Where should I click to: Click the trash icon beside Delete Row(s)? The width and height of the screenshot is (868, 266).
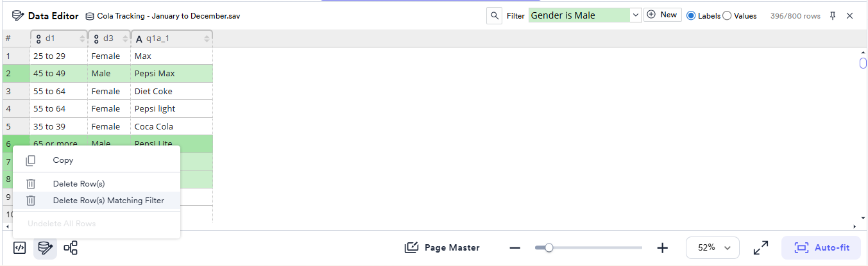pyautogui.click(x=30, y=184)
